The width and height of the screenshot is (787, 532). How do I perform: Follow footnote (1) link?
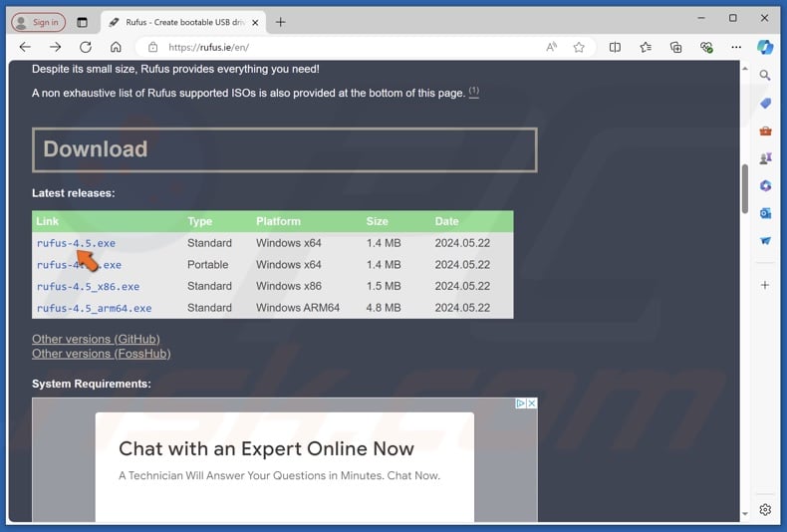(474, 92)
